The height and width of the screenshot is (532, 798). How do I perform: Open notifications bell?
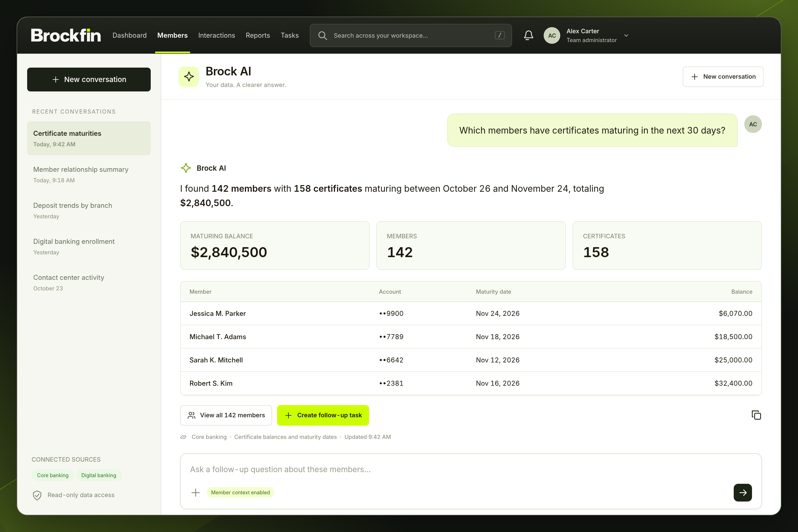click(528, 35)
